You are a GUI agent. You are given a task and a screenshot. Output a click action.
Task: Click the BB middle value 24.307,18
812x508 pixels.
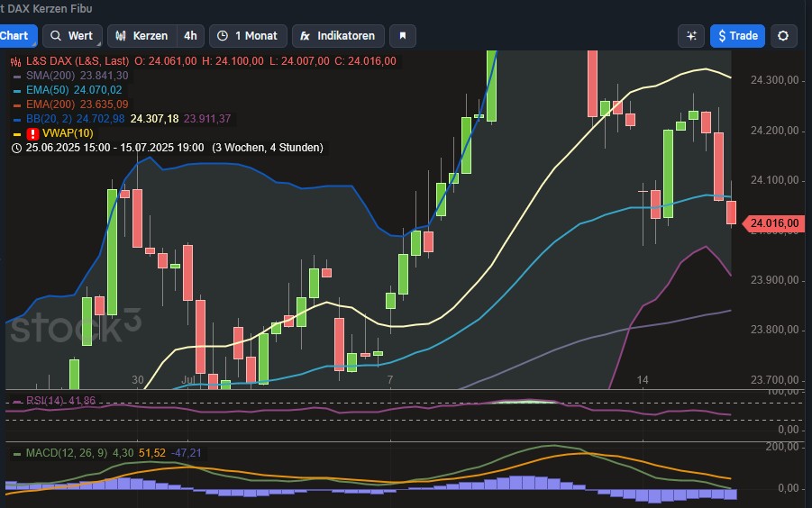pos(154,119)
